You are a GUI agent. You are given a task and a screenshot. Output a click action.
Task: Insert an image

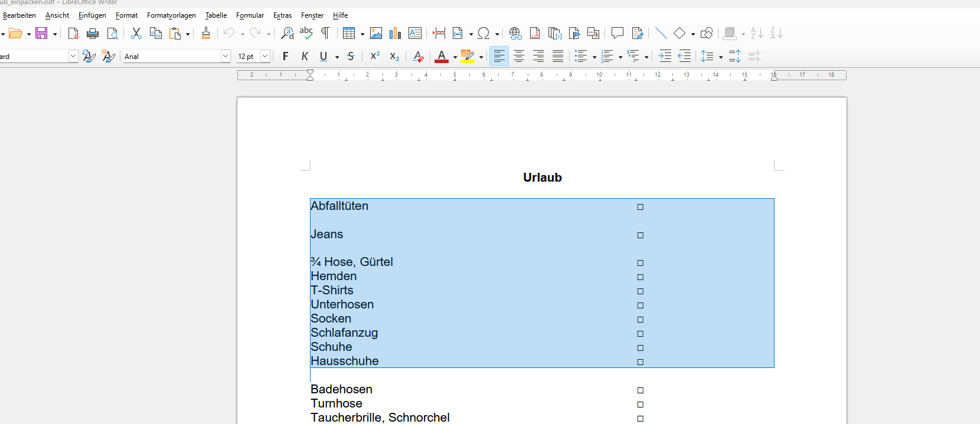(376, 34)
